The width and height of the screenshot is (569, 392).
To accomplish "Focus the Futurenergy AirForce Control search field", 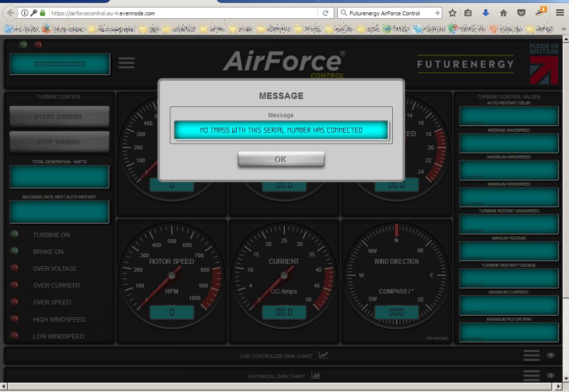I will click(x=390, y=13).
